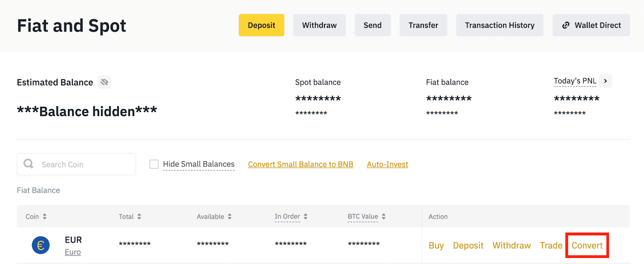Screen dimensions: 644x264
Task: Toggle the hide balance eye icon
Action: [x=104, y=82]
